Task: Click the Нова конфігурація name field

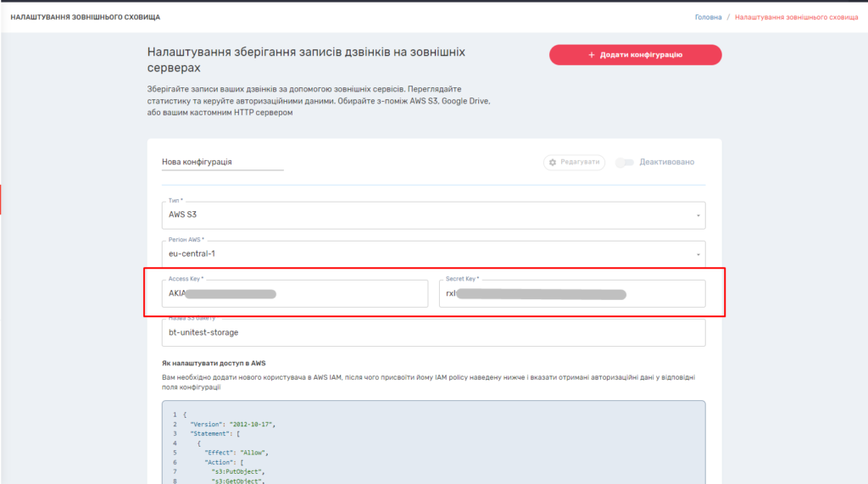Action: click(x=222, y=162)
